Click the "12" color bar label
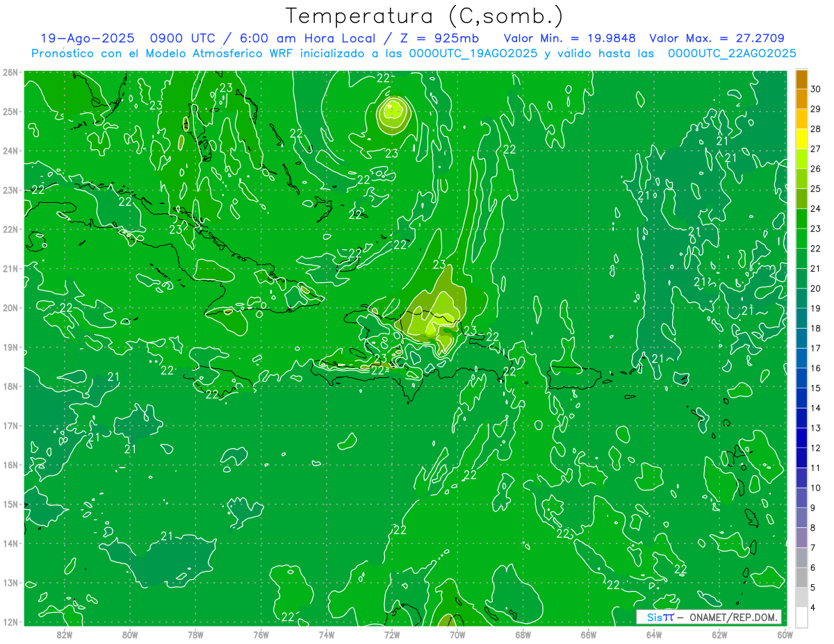This screenshot has height=644, width=834. click(x=816, y=448)
